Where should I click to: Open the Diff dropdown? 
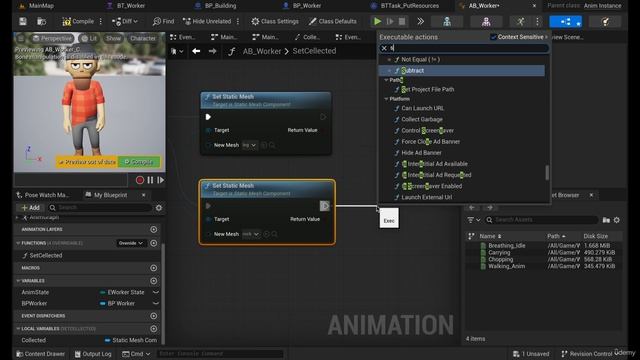pyautogui.click(x=125, y=21)
